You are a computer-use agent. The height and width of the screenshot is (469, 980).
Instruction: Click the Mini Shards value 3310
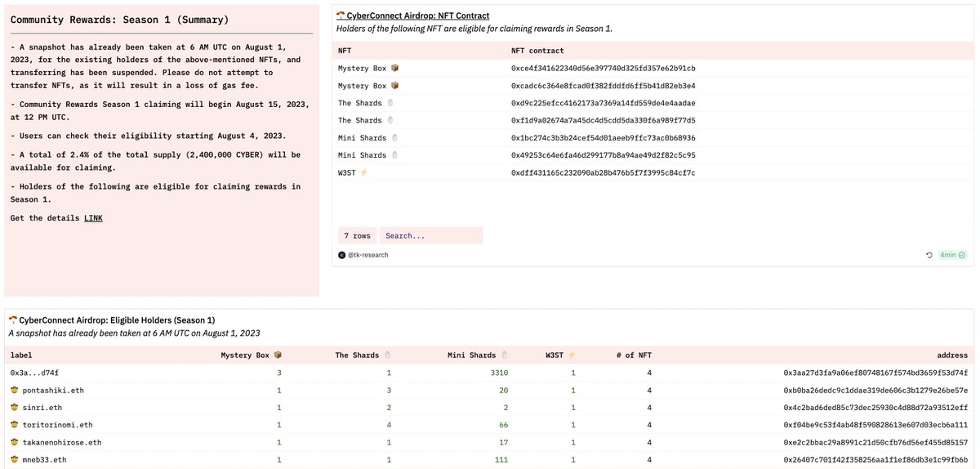pos(498,373)
